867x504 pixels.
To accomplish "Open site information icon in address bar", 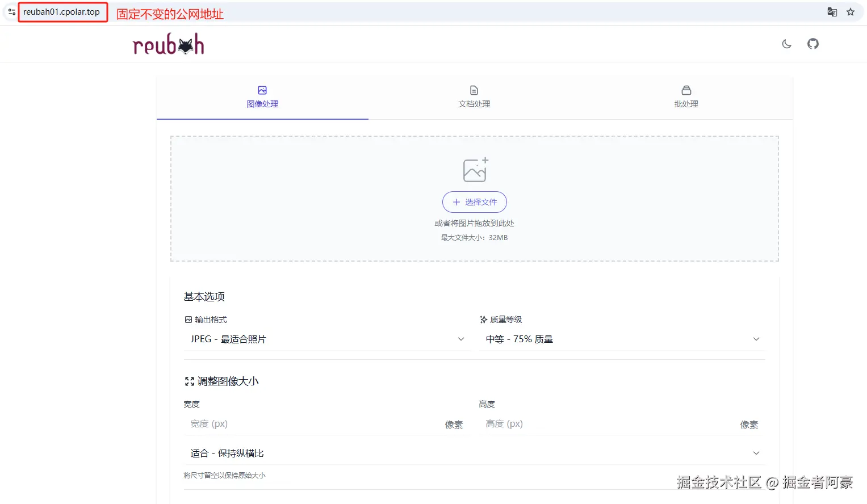I will point(11,12).
